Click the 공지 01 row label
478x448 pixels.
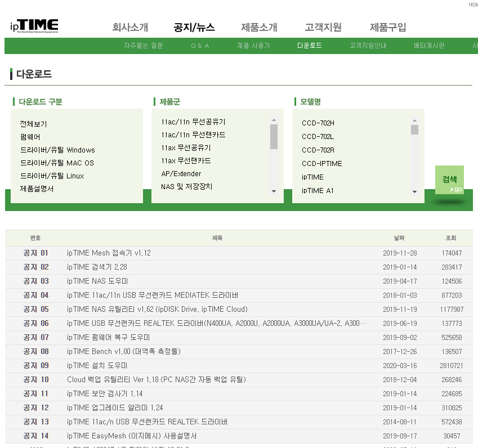click(36, 253)
